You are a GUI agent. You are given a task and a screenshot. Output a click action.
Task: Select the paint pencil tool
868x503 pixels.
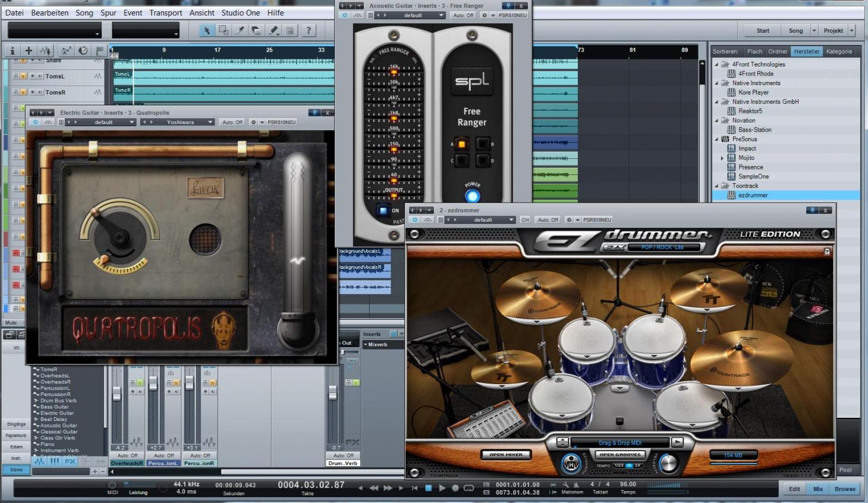click(x=273, y=30)
